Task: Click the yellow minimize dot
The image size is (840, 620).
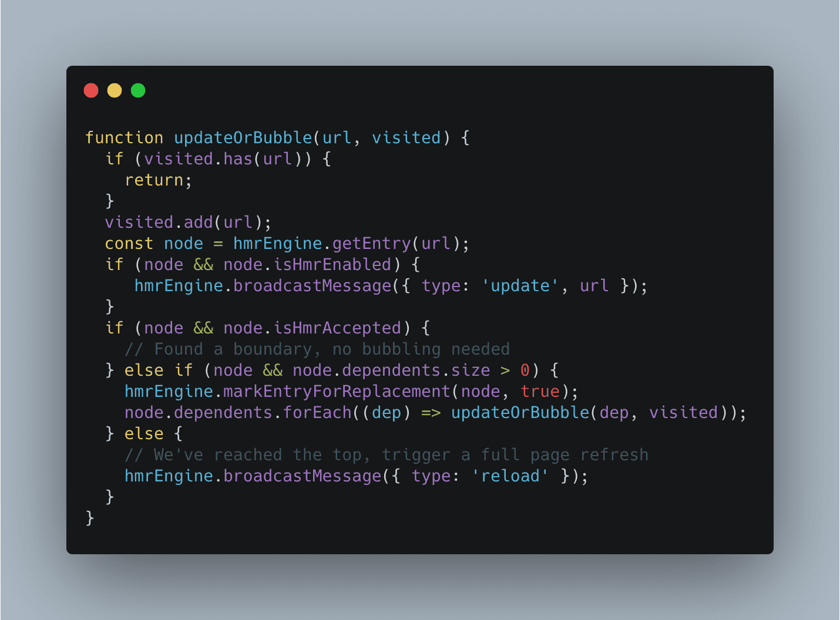Action: (115, 90)
